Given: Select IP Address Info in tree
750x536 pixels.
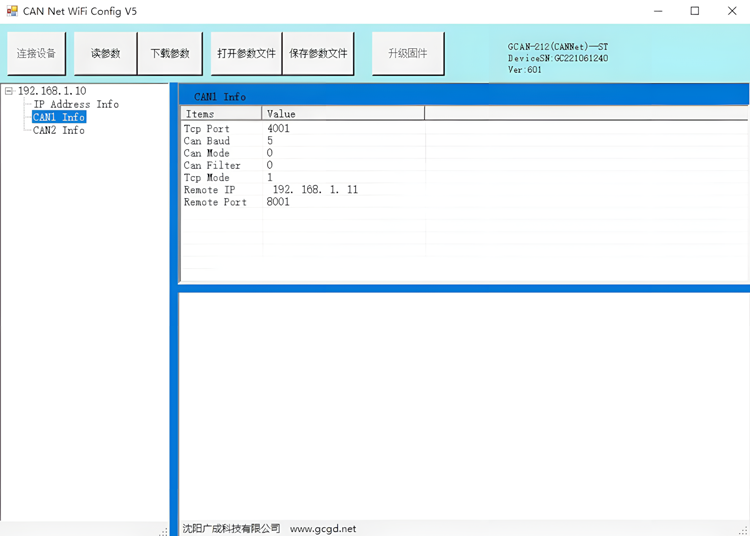Looking at the screenshot, I should click(x=76, y=104).
